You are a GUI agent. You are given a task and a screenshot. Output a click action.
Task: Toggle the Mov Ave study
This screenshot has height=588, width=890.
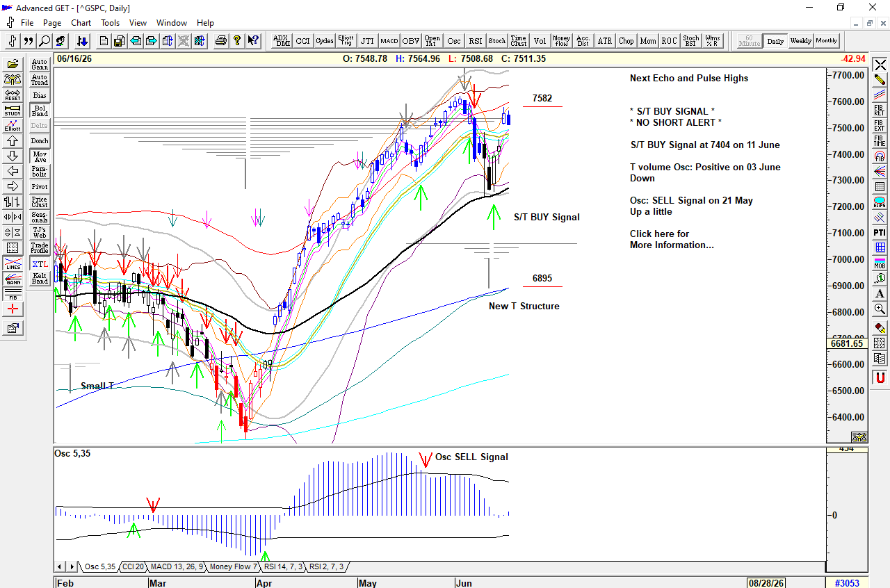click(40, 156)
